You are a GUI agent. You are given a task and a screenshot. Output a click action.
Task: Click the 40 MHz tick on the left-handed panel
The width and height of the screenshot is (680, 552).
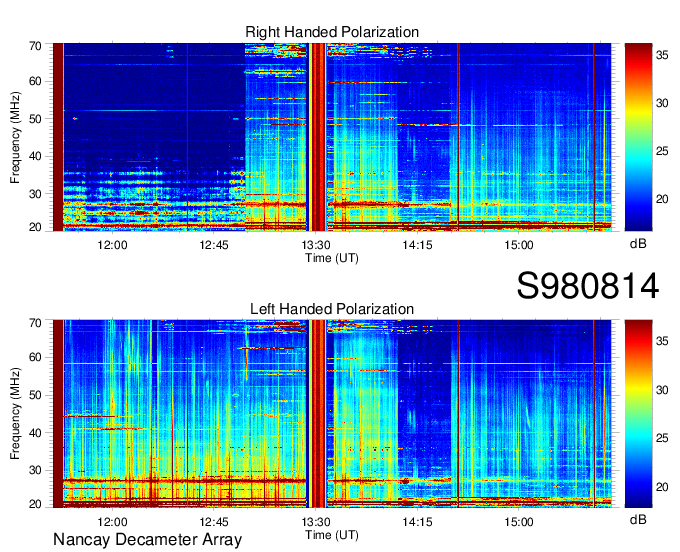coord(35,433)
